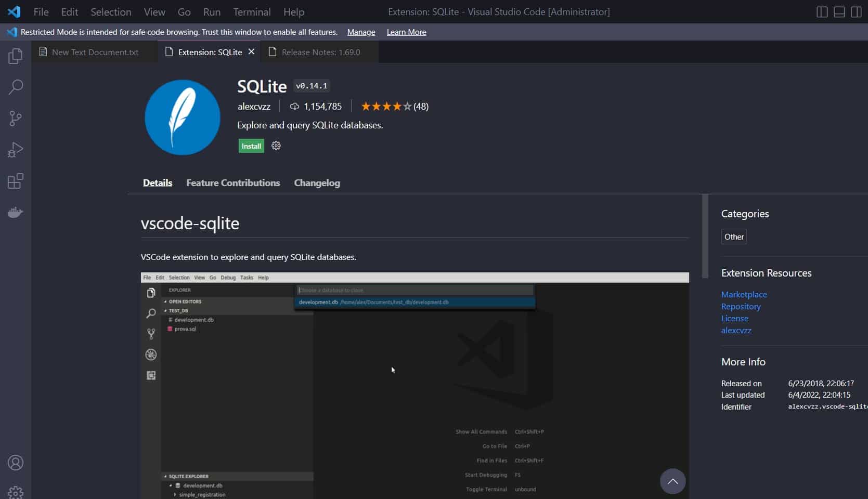Click the alexcvzz publisher name under SQLite

click(x=254, y=107)
